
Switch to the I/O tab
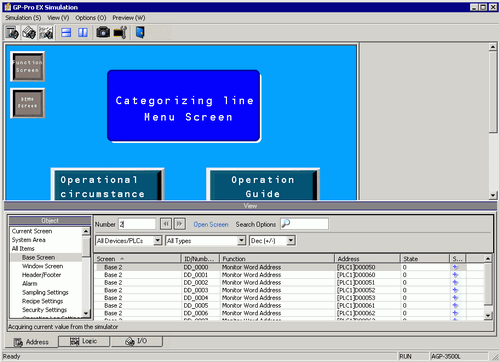[137, 341]
